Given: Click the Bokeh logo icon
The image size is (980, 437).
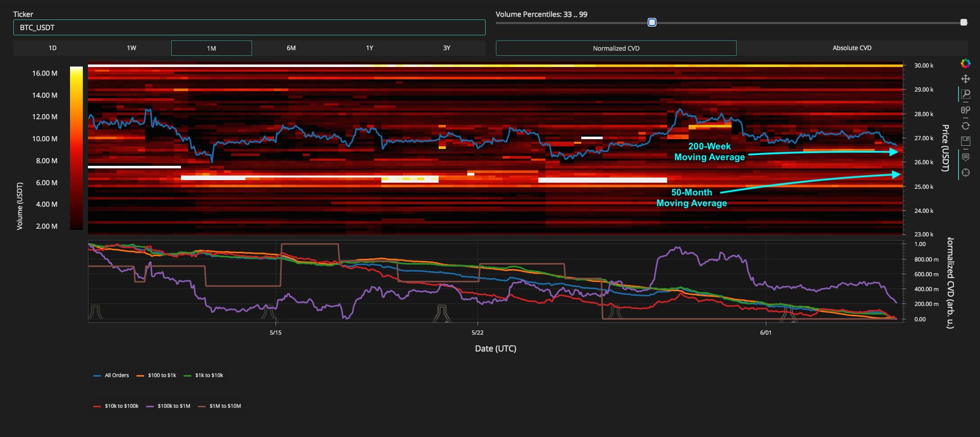Looking at the screenshot, I should [965, 63].
